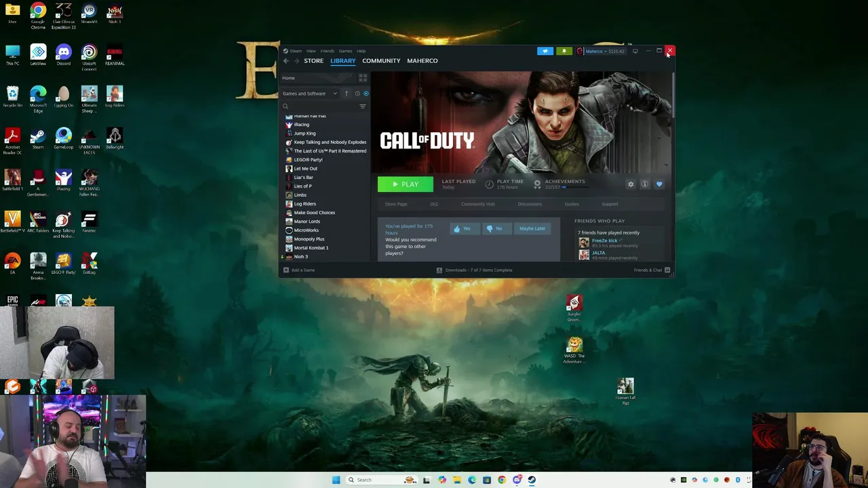Open game settings gear for Call of Duty
The height and width of the screenshot is (488, 868).
[631, 184]
